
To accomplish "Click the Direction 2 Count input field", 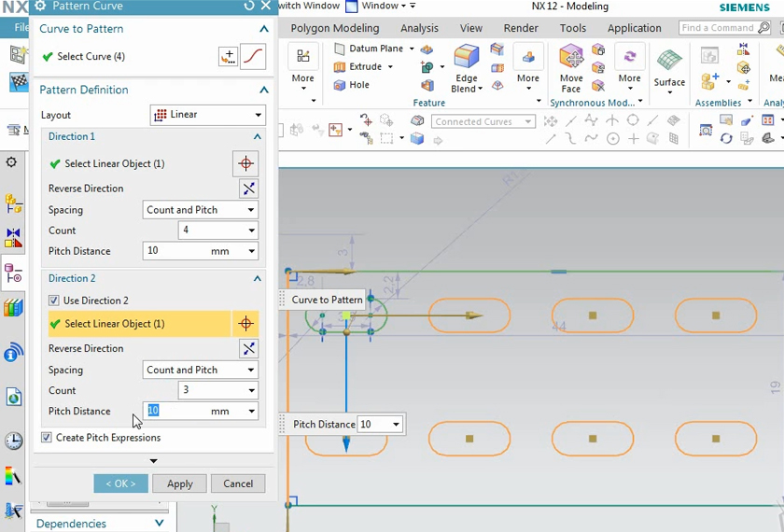I will 210,390.
